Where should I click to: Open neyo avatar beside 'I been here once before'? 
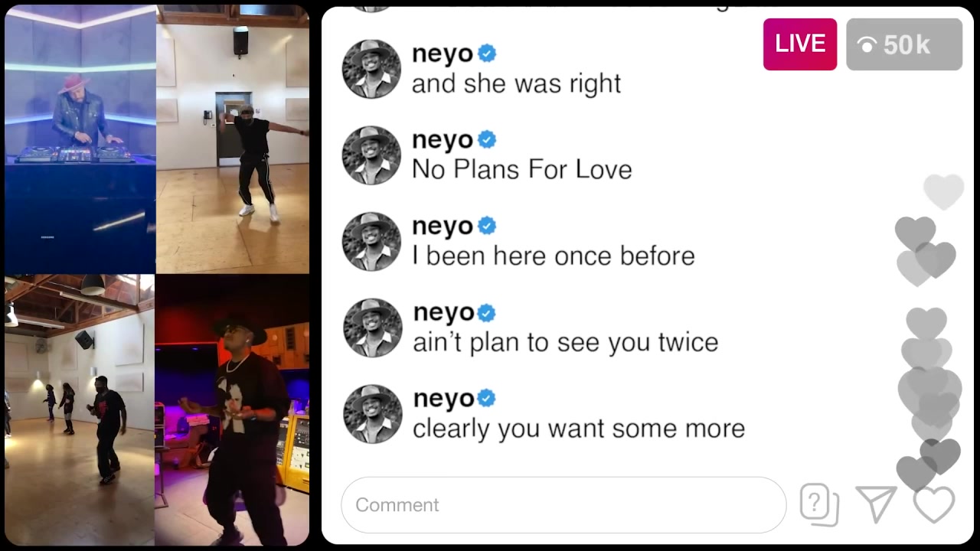click(371, 242)
